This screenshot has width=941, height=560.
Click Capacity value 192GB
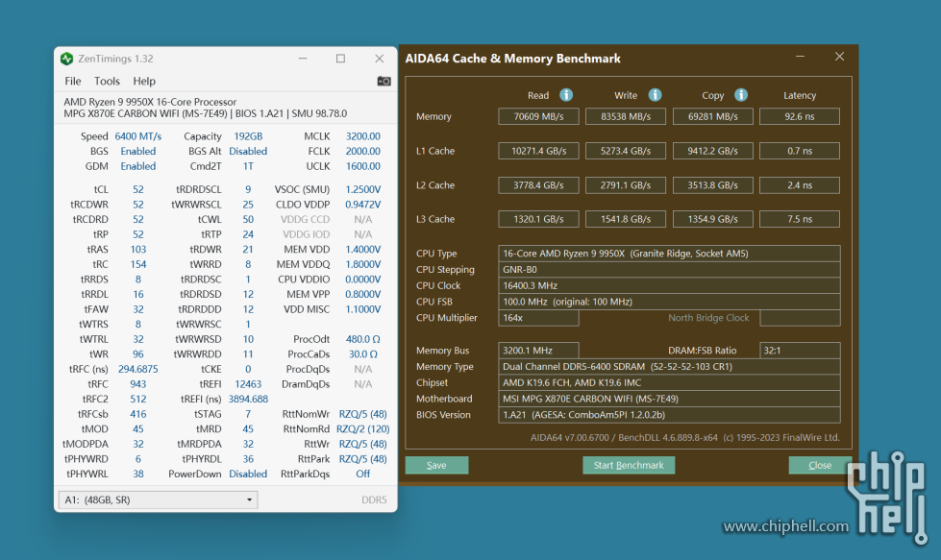(x=248, y=136)
